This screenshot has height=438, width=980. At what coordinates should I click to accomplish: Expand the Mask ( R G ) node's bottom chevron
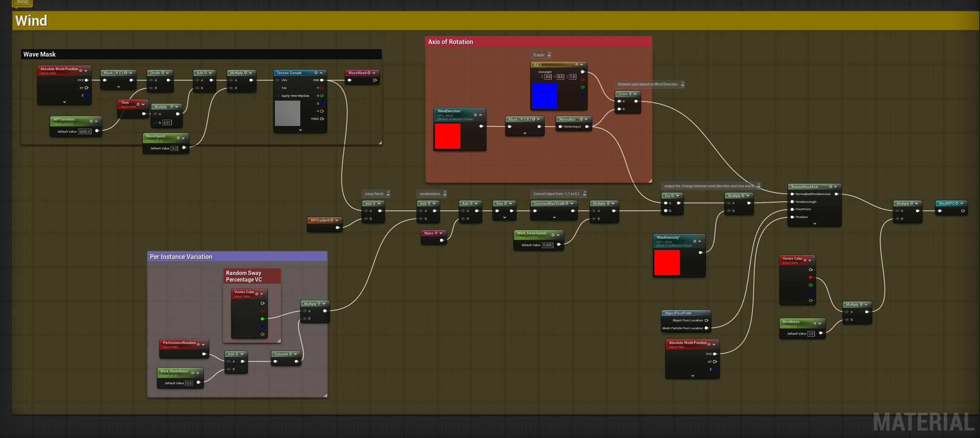pos(119,87)
